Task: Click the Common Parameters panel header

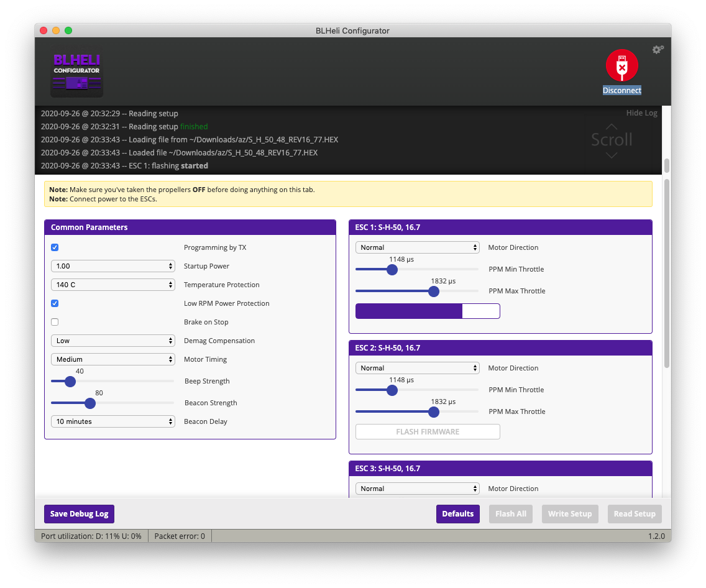Action: coord(190,227)
